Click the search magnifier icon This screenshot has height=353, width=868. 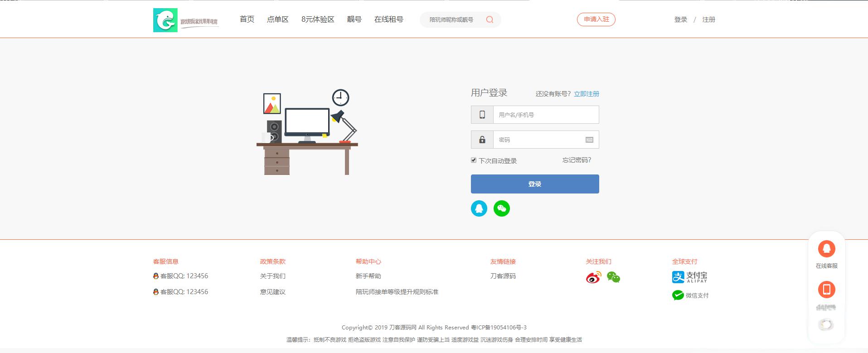(x=490, y=19)
